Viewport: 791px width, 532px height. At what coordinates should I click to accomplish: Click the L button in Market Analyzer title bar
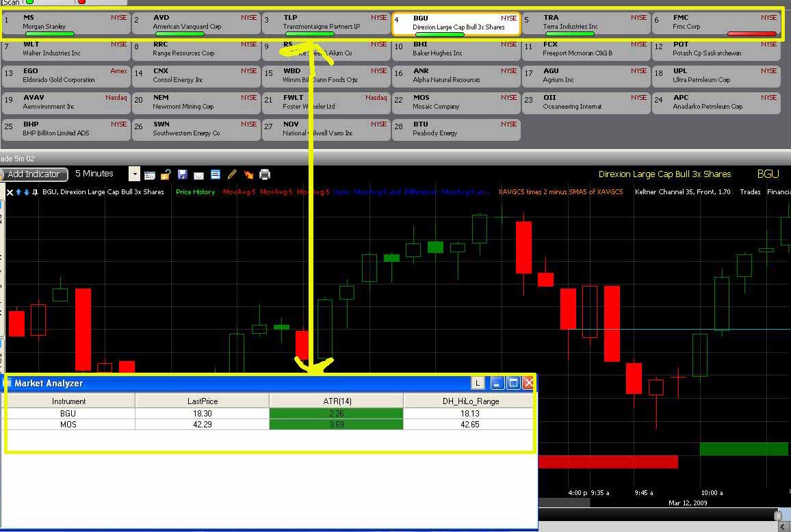(478, 383)
